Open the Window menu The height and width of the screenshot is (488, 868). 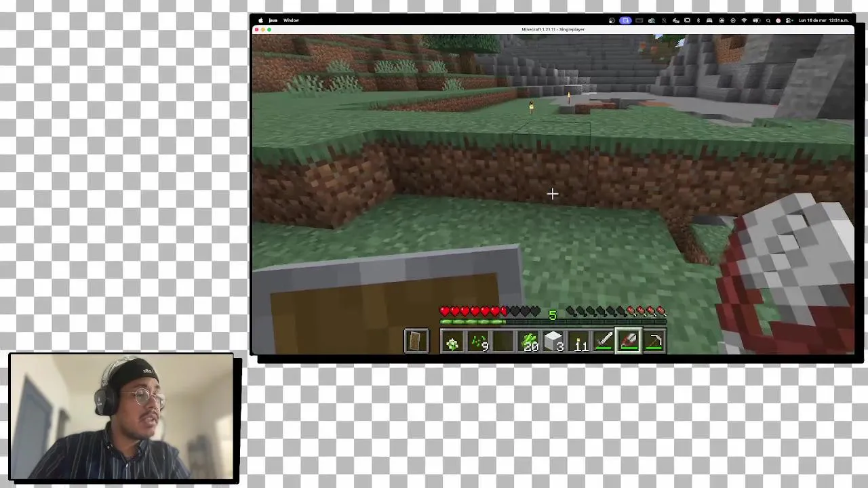pyautogui.click(x=291, y=20)
